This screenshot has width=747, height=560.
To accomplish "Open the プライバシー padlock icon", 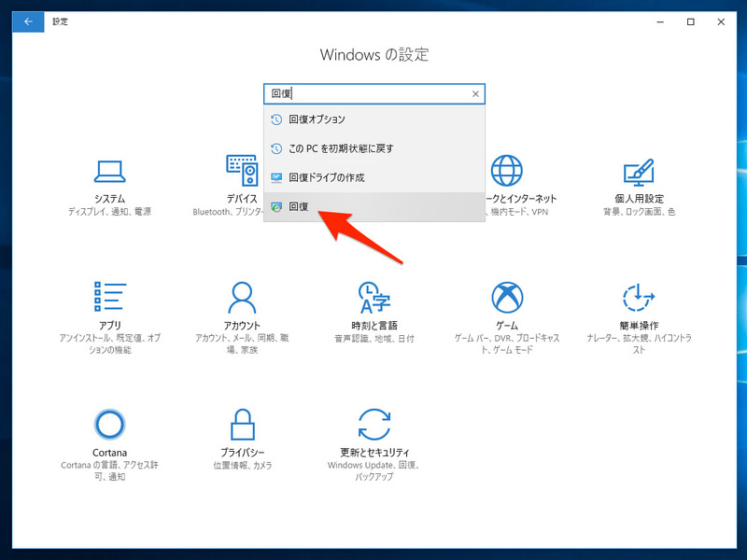I will 243,424.
